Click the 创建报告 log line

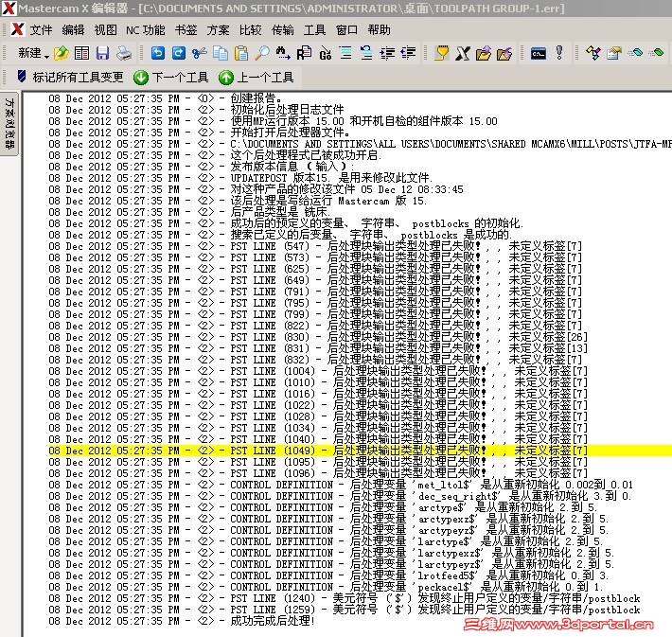coord(165,98)
